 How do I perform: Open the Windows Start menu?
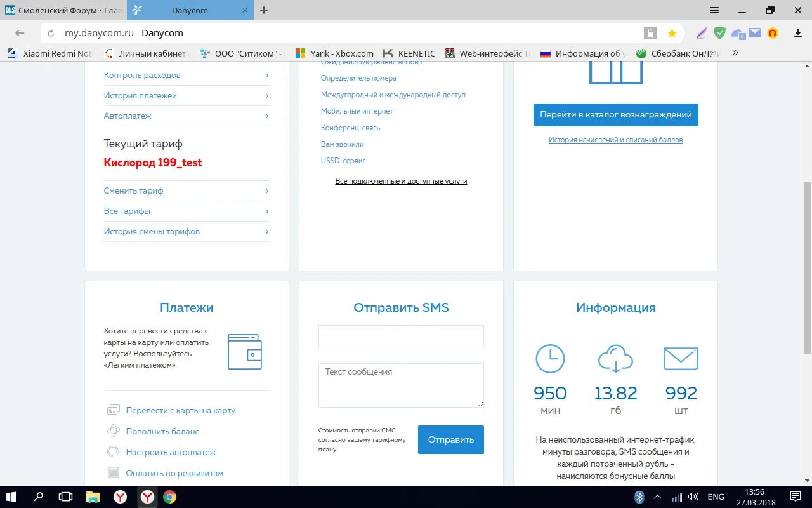(11, 497)
